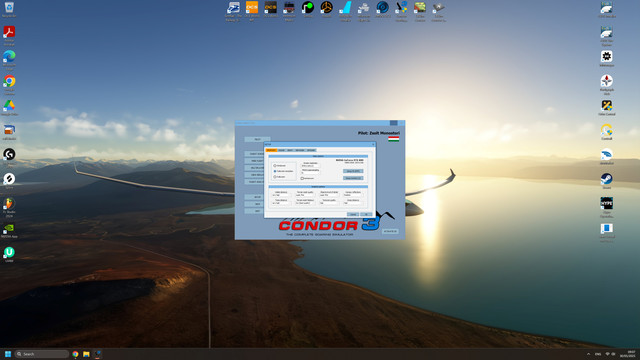Open the Textures quality dropdown
The height and width of the screenshot is (360, 640).
point(330,203)
